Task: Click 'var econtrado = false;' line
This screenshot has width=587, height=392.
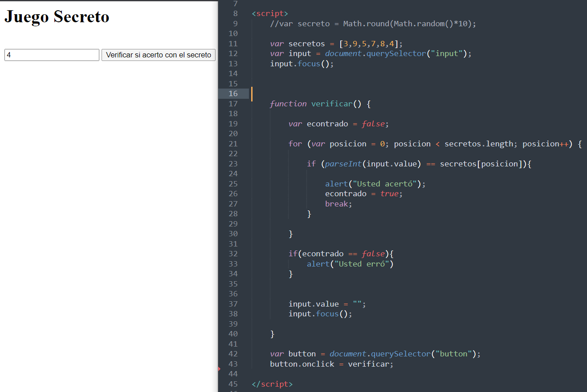Action: pos(339,124)
